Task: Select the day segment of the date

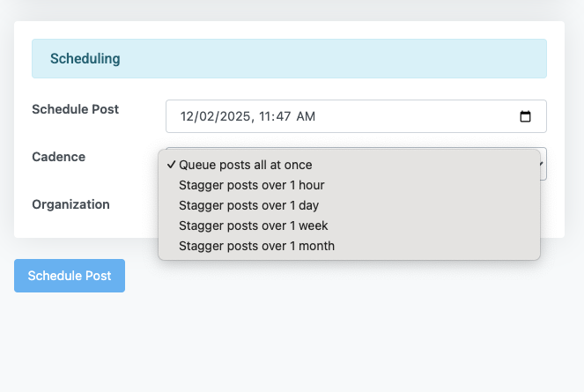Action: click(x=206, y=116)
